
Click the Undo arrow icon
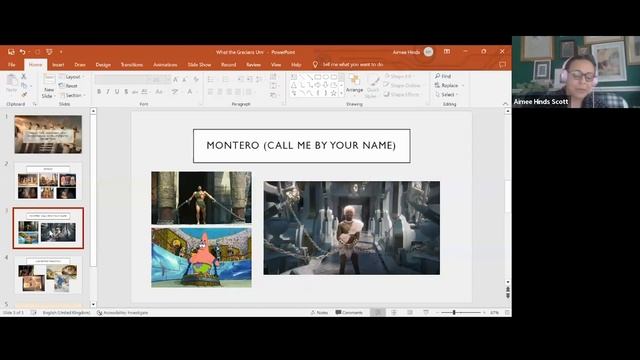pos(22,52)
